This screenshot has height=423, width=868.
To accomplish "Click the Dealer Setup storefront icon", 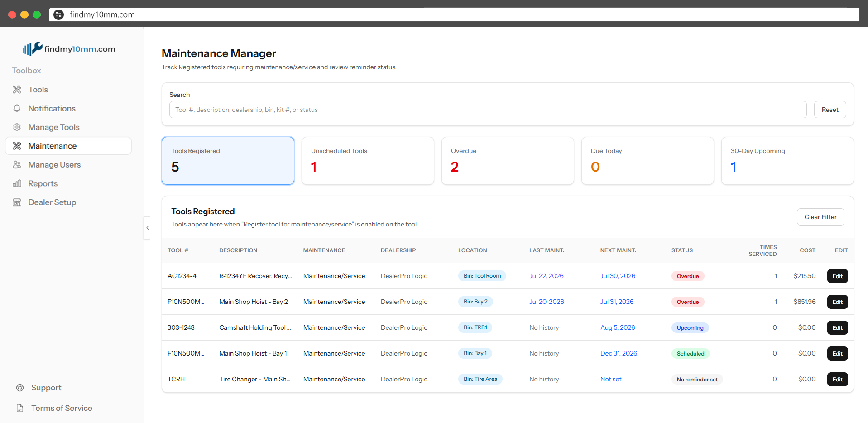I will click(17, 202).
